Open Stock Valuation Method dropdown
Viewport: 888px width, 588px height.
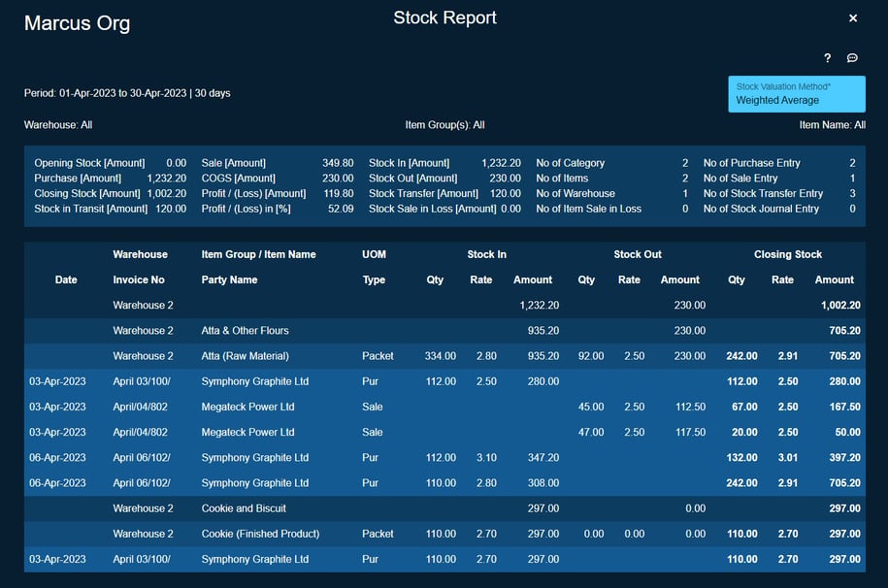[796, 94]
